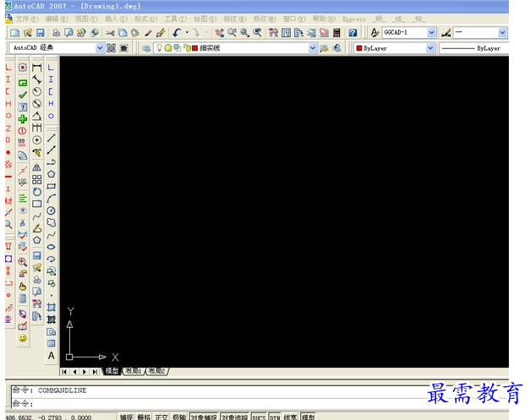Open Help with the question mark icon
Image resolution: width=530 pixels, height=420 pixels.
pyautogui.click(x=352, y=33)
